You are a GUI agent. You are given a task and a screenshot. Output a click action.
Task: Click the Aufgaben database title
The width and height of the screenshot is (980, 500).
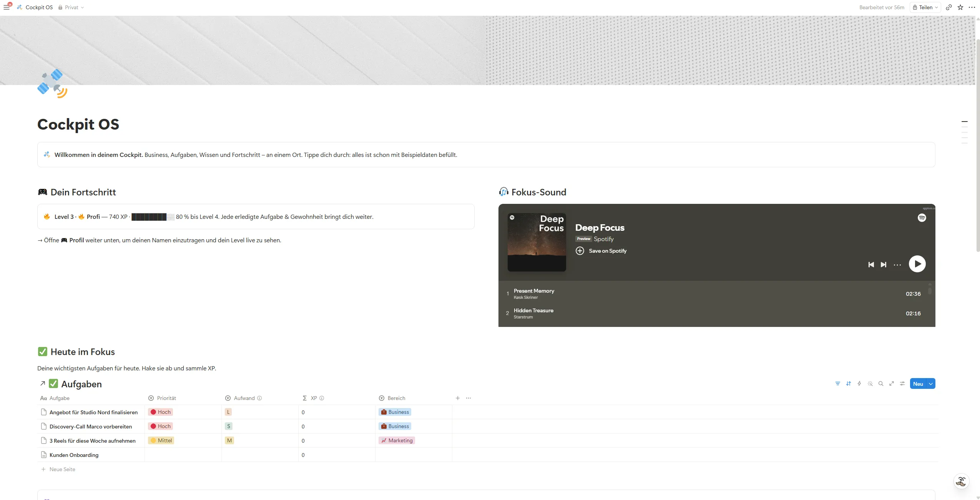tap(81, 384)
